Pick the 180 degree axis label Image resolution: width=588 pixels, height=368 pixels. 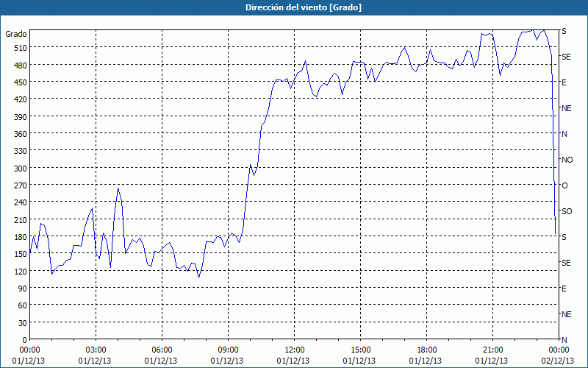21,237
